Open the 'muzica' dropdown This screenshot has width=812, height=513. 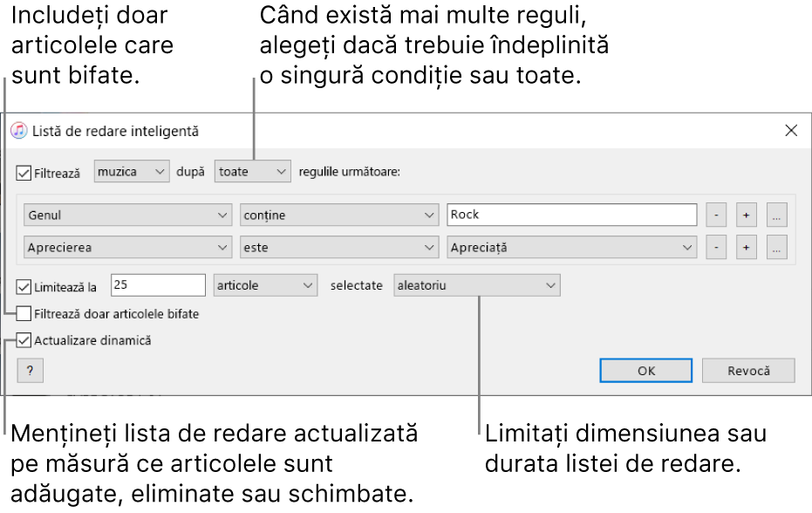(x=131, y=171)
